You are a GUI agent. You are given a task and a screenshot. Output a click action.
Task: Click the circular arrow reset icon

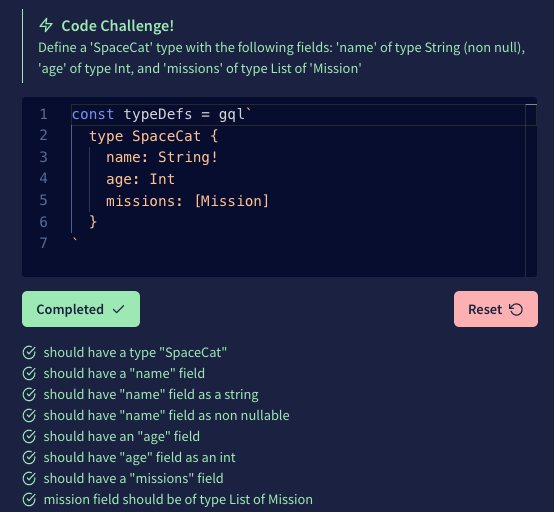click(x=516, y=310)
